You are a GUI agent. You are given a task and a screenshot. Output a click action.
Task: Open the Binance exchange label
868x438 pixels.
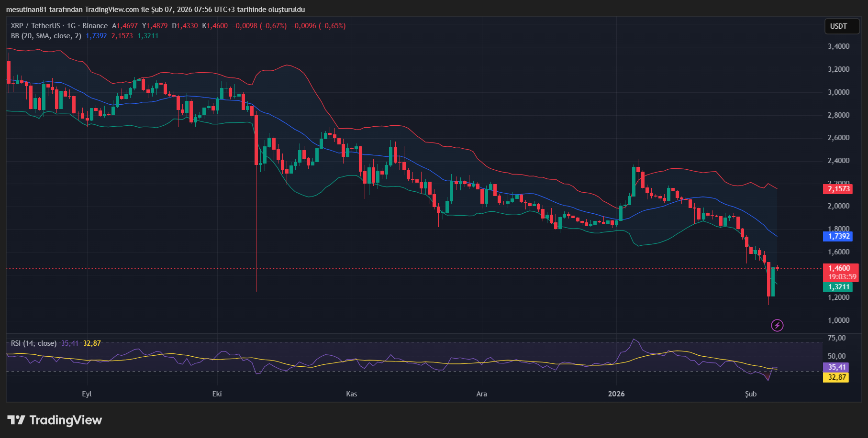click(x=95, y=26)
